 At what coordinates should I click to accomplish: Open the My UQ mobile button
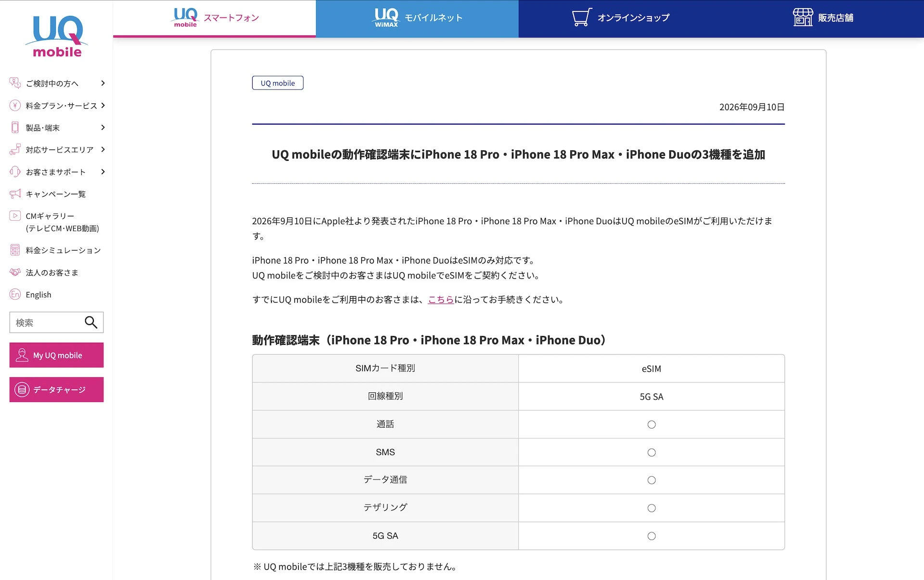click(x=56, y=355)
